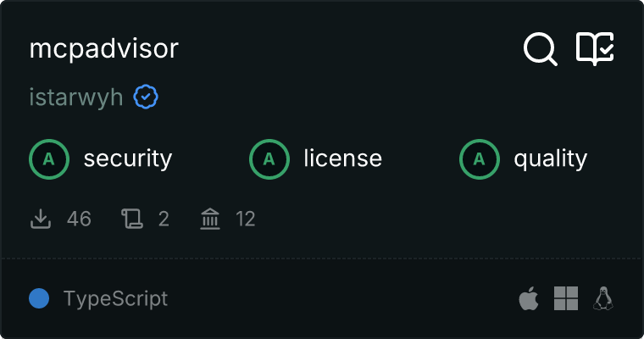Screen dimensions: 644x339
Task: Click the download count 46
Action: point(79,219)
